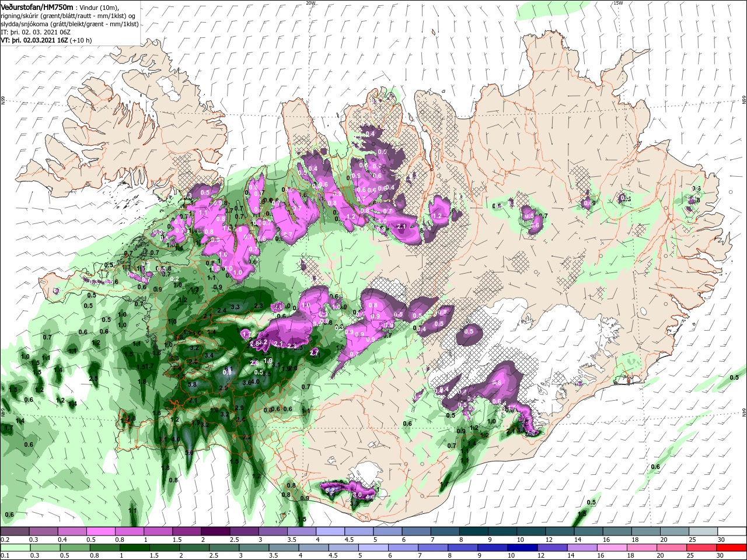Viewport: 747px width, 560px height.
Task: Click the '15W' longitude label at the top
Action: [x=618, y=3]
